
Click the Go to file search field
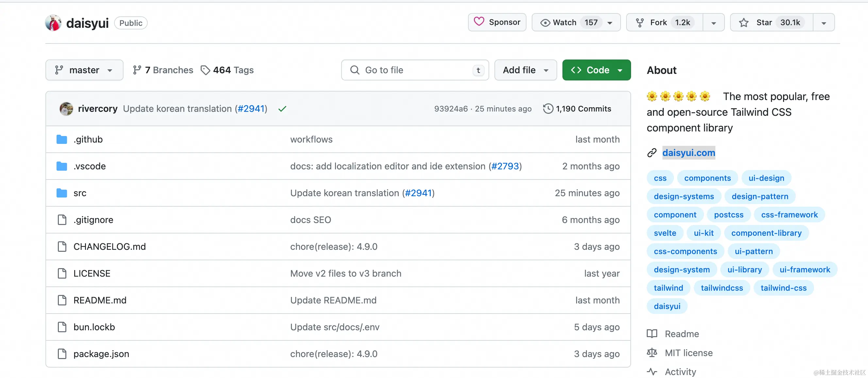click(x=414, y=70)
